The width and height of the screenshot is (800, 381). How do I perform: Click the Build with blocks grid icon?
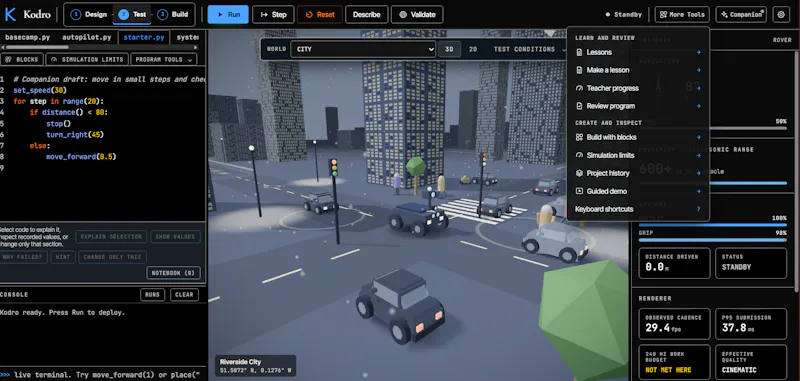(x=579, y=137)
